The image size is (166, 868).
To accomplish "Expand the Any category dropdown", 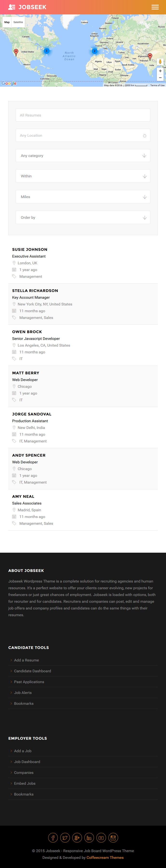I will point(83,156).
